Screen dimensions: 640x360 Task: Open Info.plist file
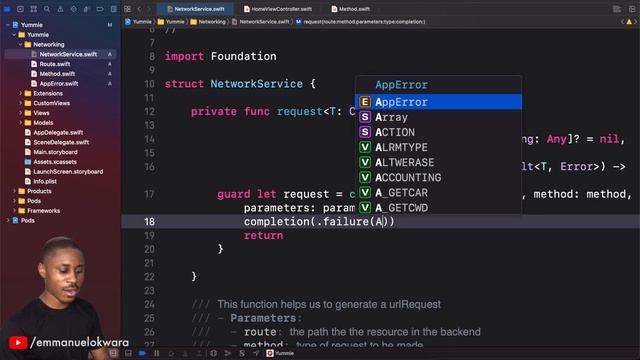pyautogui.click(x=41, y=181)
